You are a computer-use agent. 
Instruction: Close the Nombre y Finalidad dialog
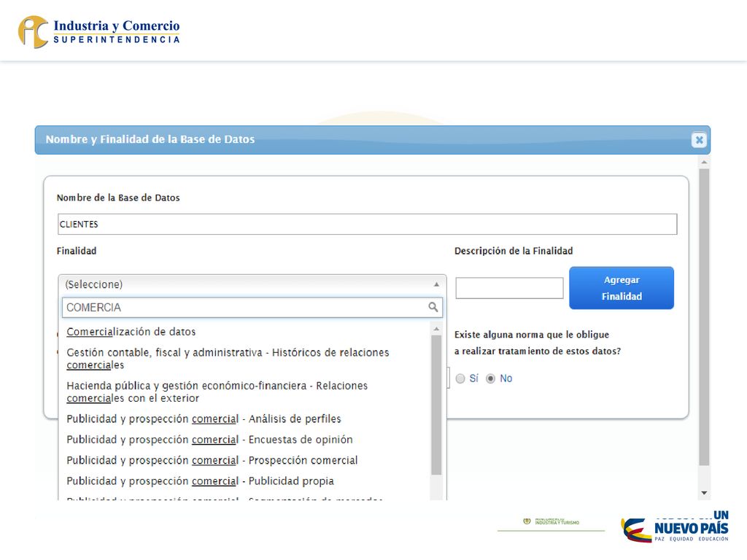[x=699, y=139]
